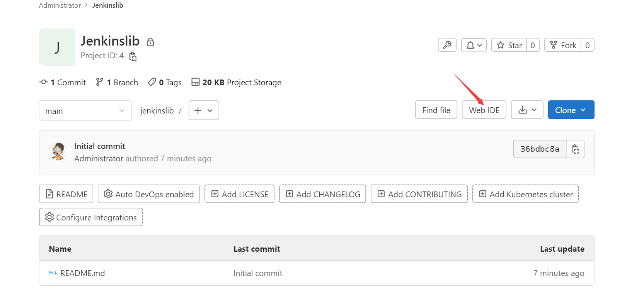Screen dimensions: 644x293
Task: Click the private lock icon beside Jenkinslib
Action: pyautogui.click(x=150, y=42)
